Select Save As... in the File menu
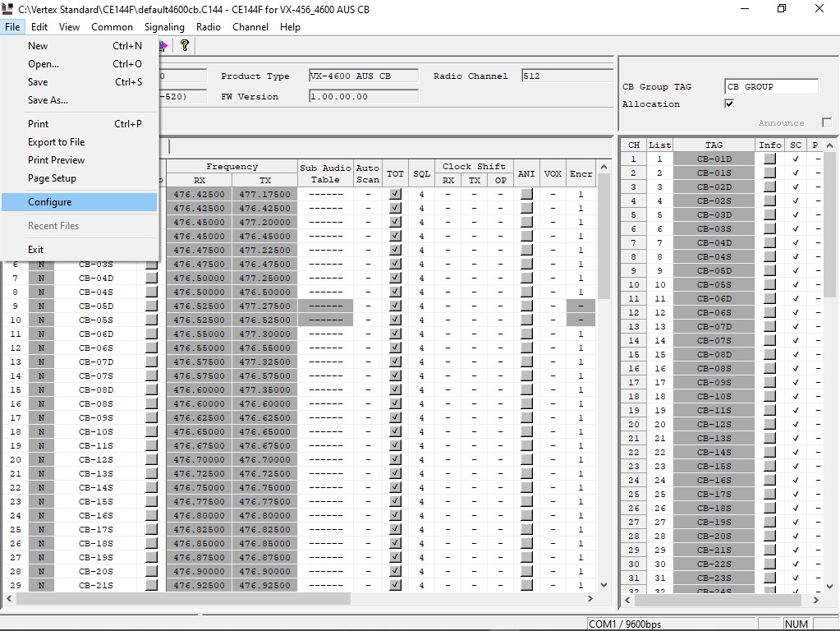This screenshot has width=840, height=631. (80, 100)
